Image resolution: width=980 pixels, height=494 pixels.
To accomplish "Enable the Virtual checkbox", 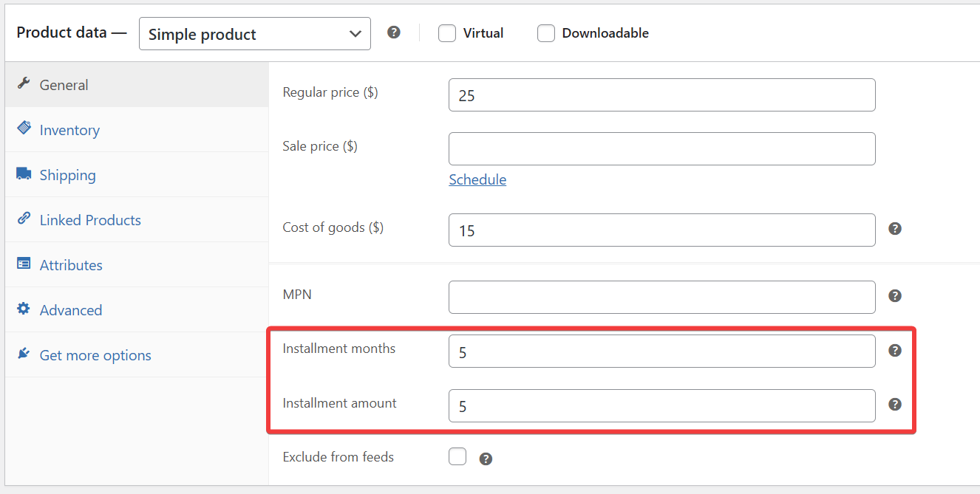I will [x=447, y=33].
